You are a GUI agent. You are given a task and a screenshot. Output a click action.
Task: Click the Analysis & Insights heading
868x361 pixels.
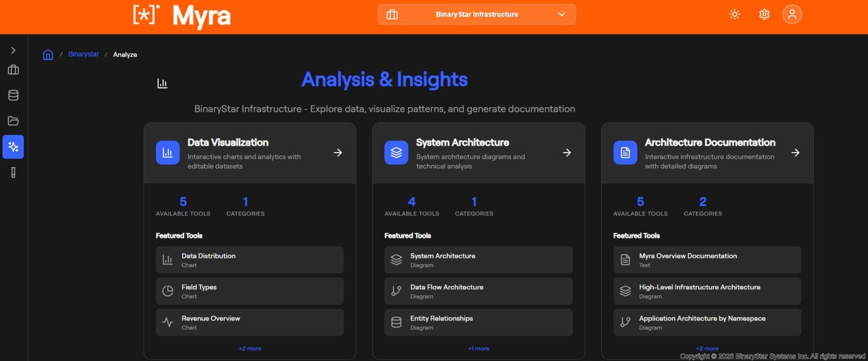[x=384, y=79]
